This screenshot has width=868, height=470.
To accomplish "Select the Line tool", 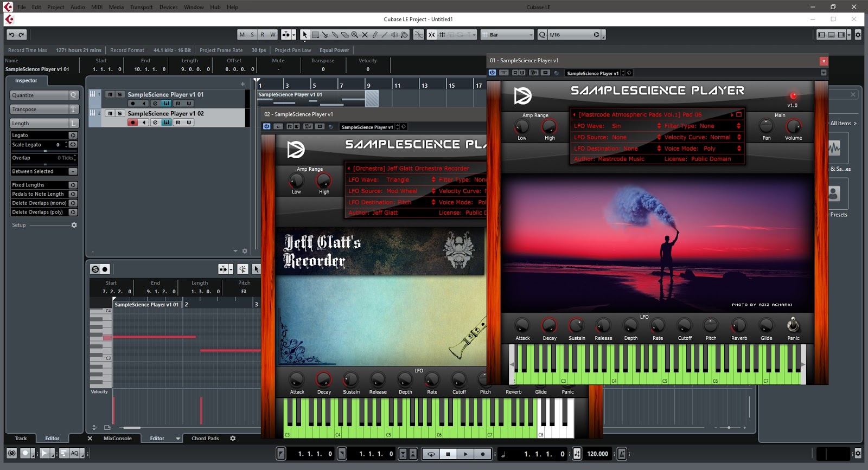I will 384,35.
